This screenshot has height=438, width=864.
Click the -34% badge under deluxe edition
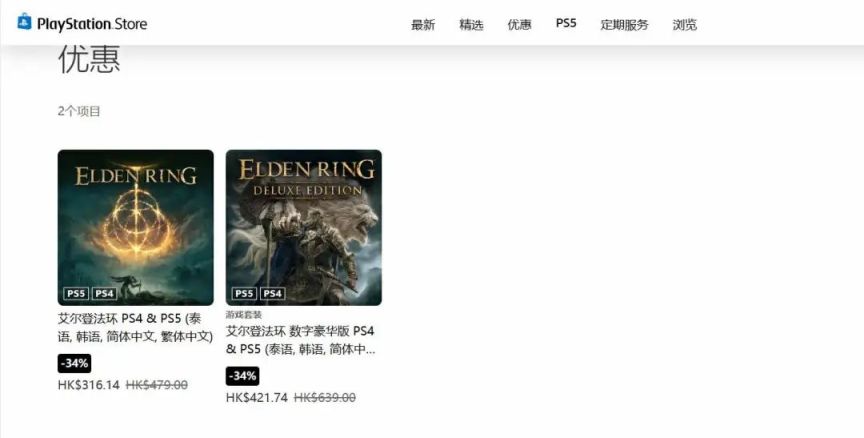(x=242, y=376)
